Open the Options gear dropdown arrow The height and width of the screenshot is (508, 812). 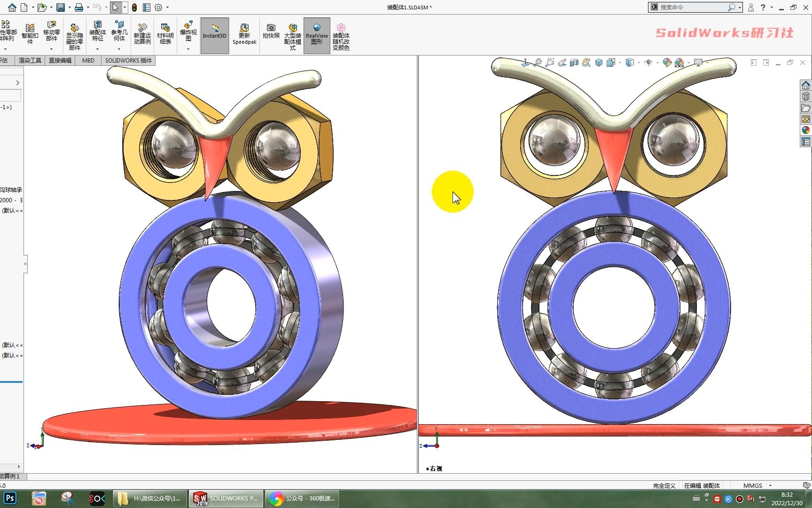click(167, 8)
